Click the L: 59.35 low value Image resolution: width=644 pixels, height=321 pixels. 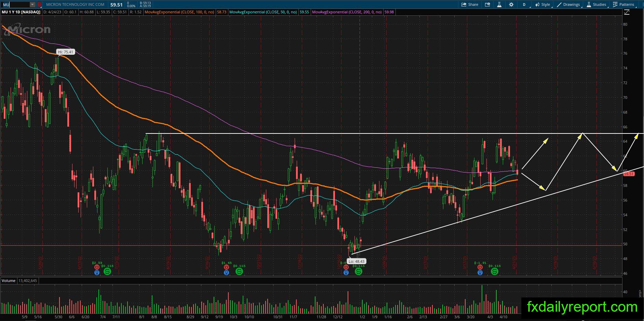tap(103, 12)
